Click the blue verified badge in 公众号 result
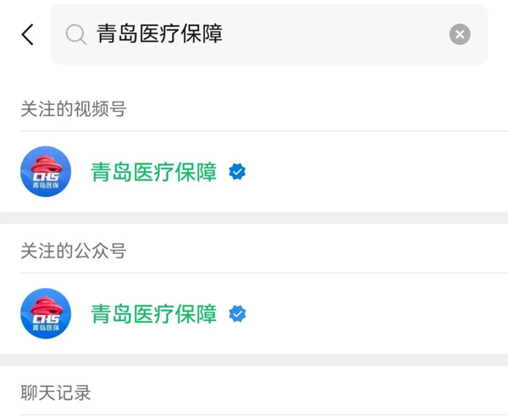Image resolution: width=508 pixels, height=420 pixels. coord(238,314)
